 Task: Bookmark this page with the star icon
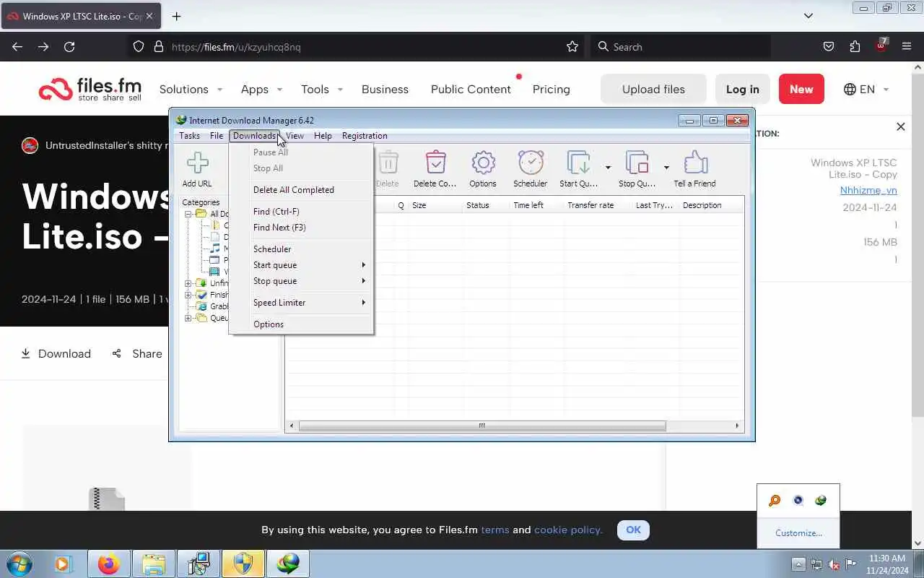[572, 46]
